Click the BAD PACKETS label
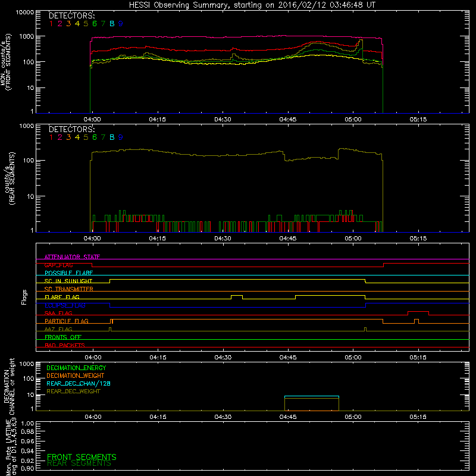 (x=65, y=345)
